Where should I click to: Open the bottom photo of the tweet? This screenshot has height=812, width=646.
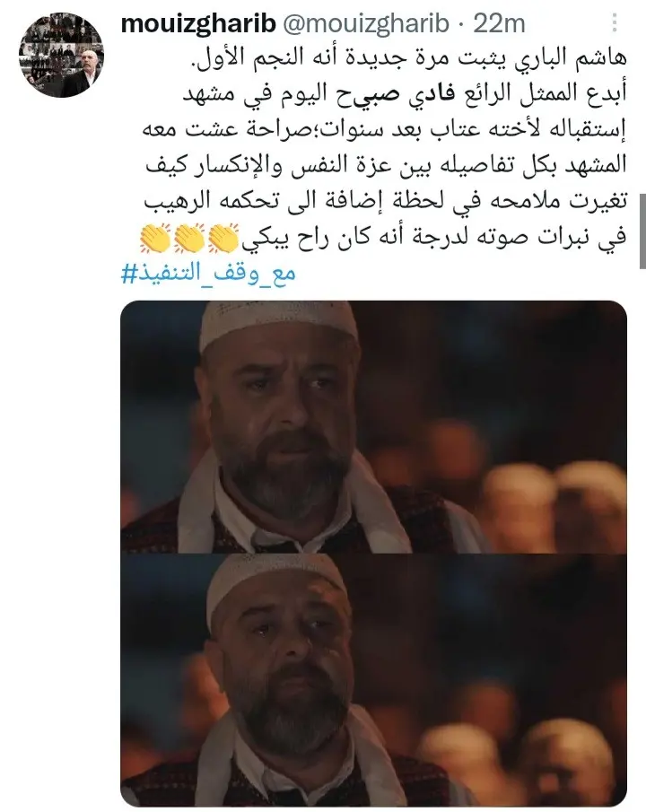tap(373, 680)
